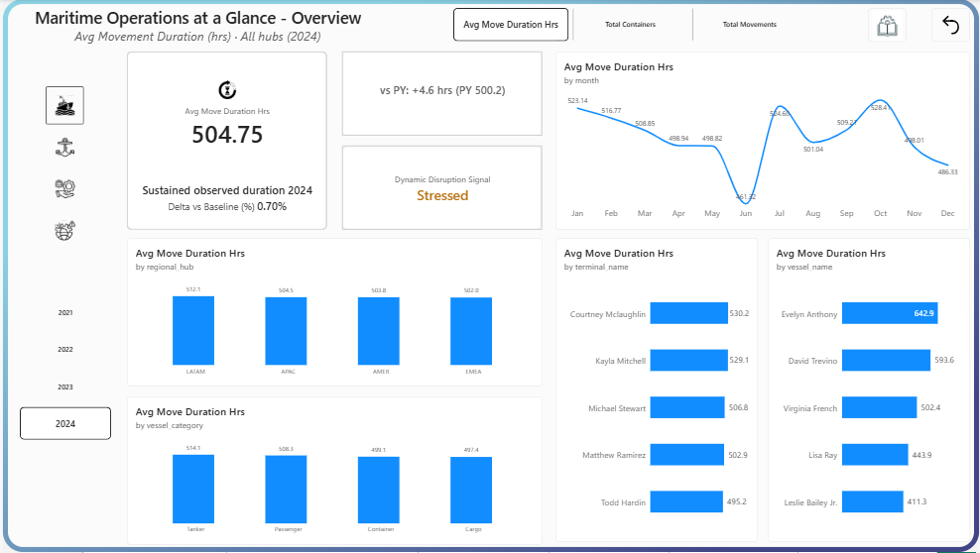
Task: Select the Courtney Mclaughlin terminal bar
Action: pyautogui.click(x=688, y=314)
